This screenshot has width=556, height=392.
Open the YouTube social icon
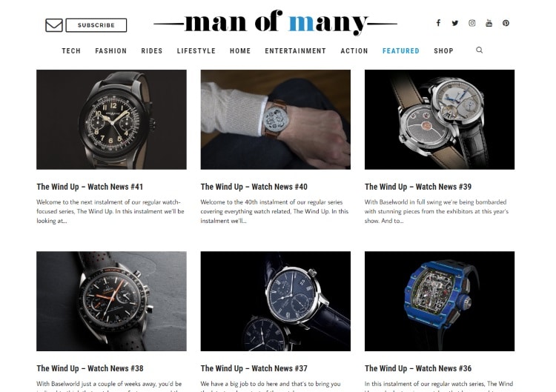click(489, 23)
